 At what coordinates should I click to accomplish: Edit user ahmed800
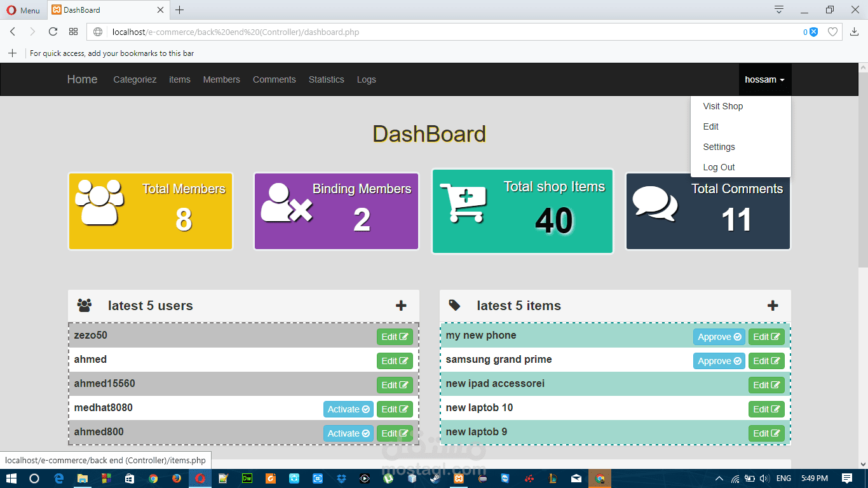[395, 433]
